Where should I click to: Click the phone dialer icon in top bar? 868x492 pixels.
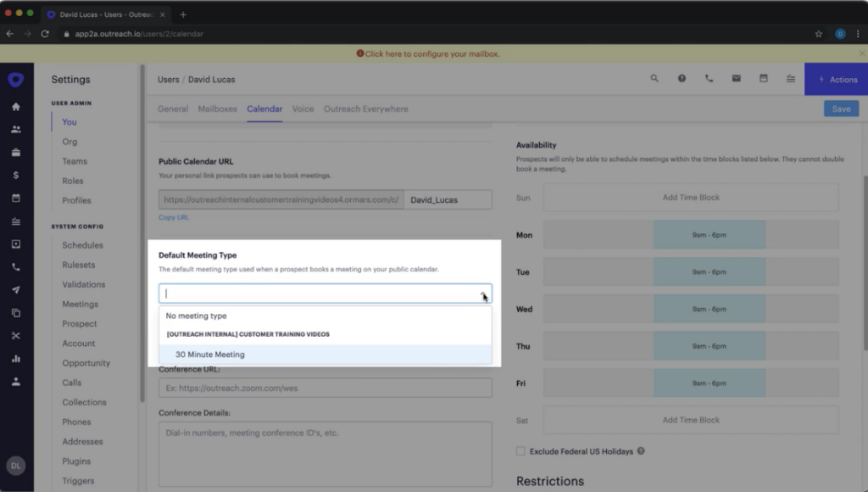point(709,79)
